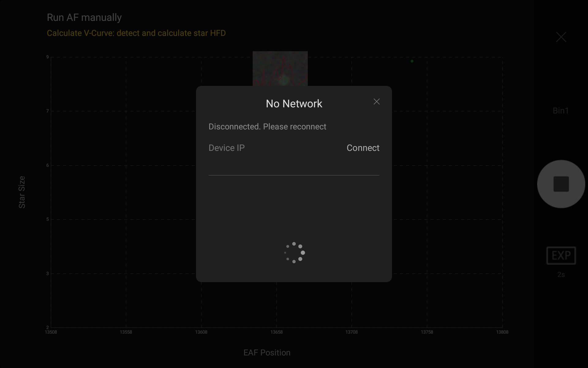Click the 13808 x-axis tick label
The height and width of the screenshot is (368, 588).
[502, 332]
